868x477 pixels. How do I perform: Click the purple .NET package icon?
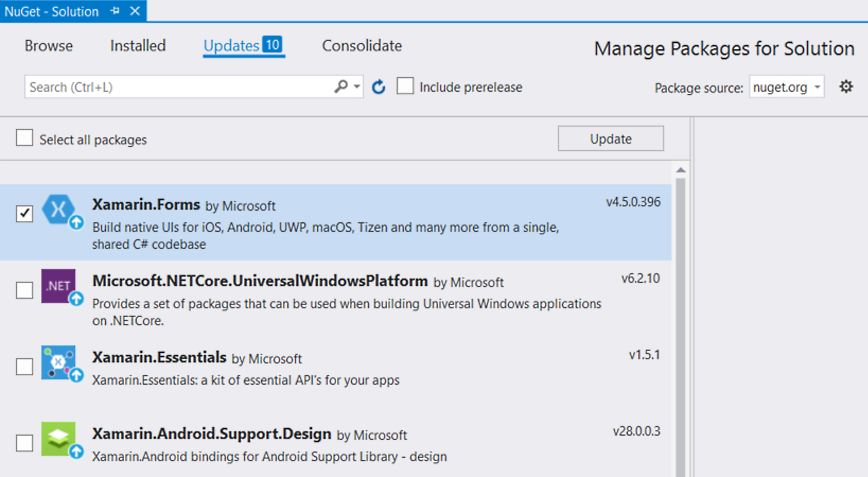click(60, 287)
